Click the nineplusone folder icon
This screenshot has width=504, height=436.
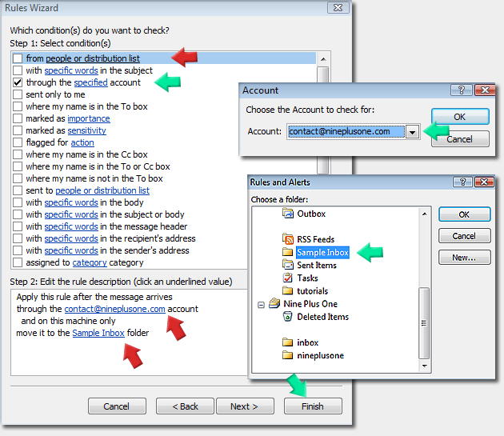[288, 355]
